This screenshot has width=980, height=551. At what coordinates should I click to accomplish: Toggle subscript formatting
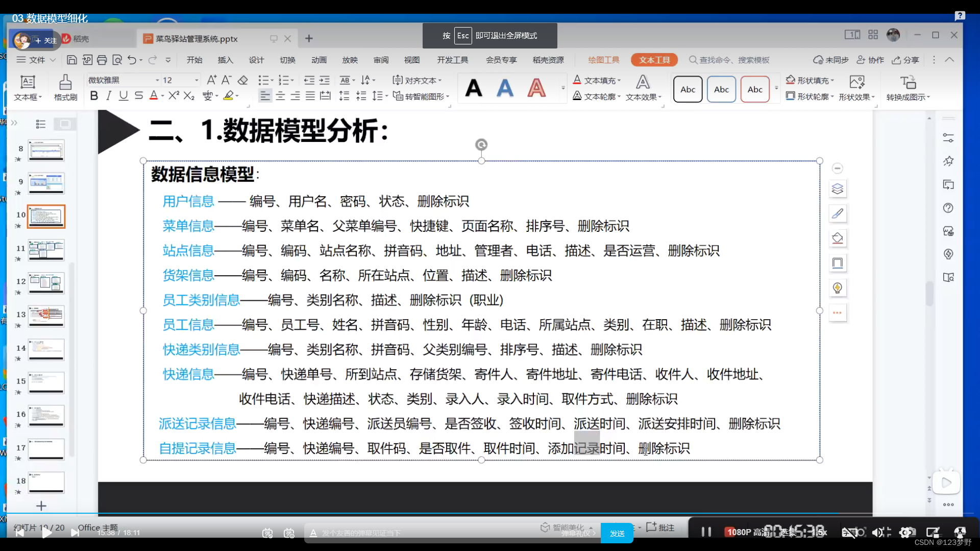(189, 95)
